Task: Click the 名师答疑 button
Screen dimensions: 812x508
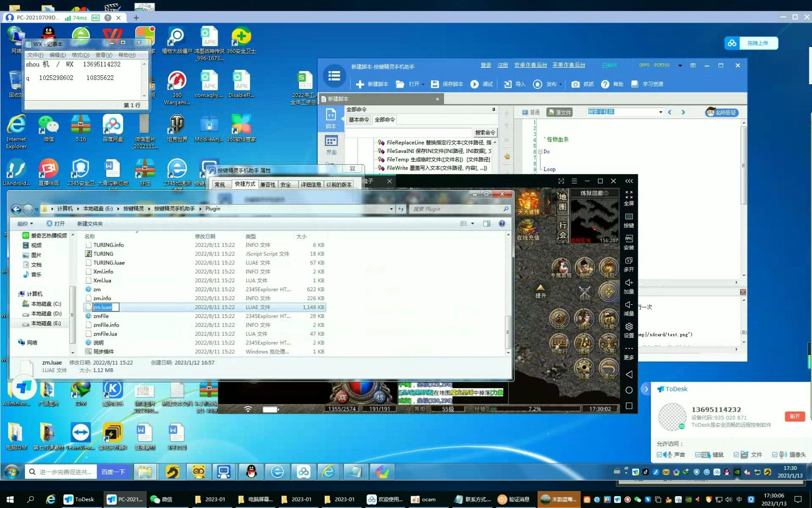Action: (x=722, y=112)
